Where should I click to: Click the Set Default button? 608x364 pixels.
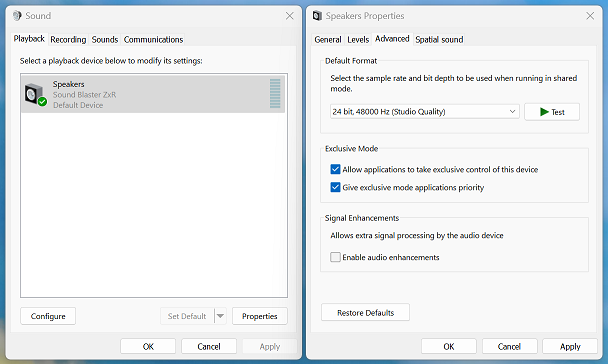(x=187, y=316)
